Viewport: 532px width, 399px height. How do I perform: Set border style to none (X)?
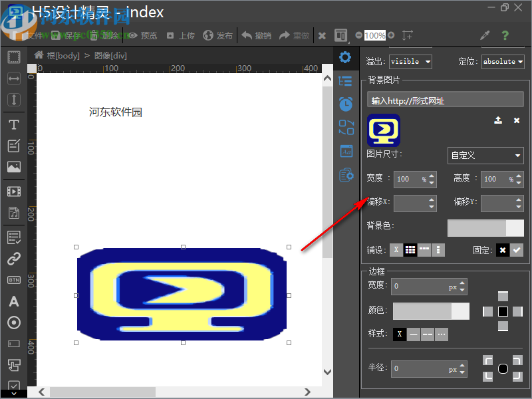tap(399, 334)
